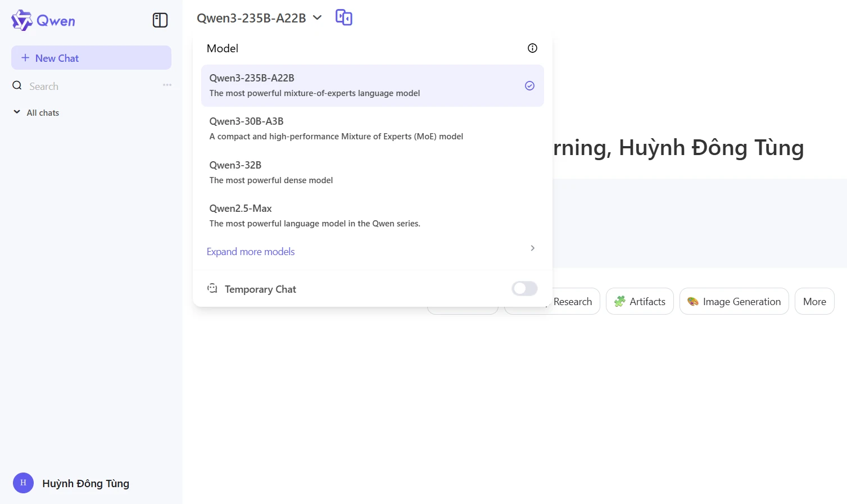This screenshot has width=847, height=504.
Task: Click the Qwen logo icon
Action: tap(22, 20)
